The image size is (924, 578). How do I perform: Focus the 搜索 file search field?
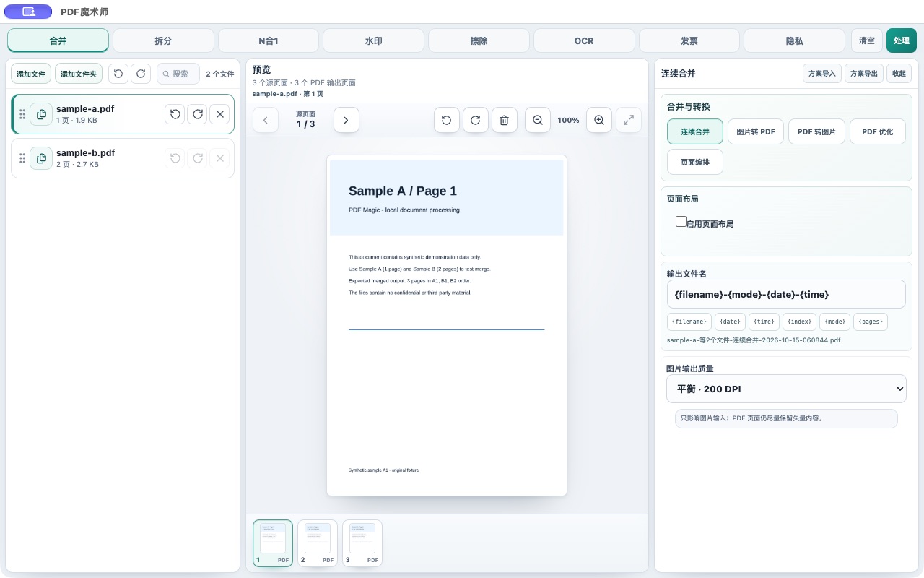pyautogui.click(x=178, y=74)
